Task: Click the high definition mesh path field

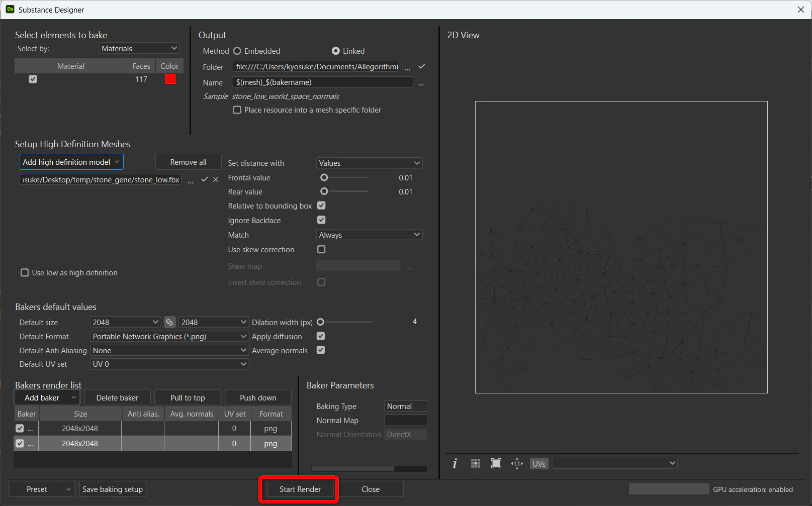Action: pos(101,180)
